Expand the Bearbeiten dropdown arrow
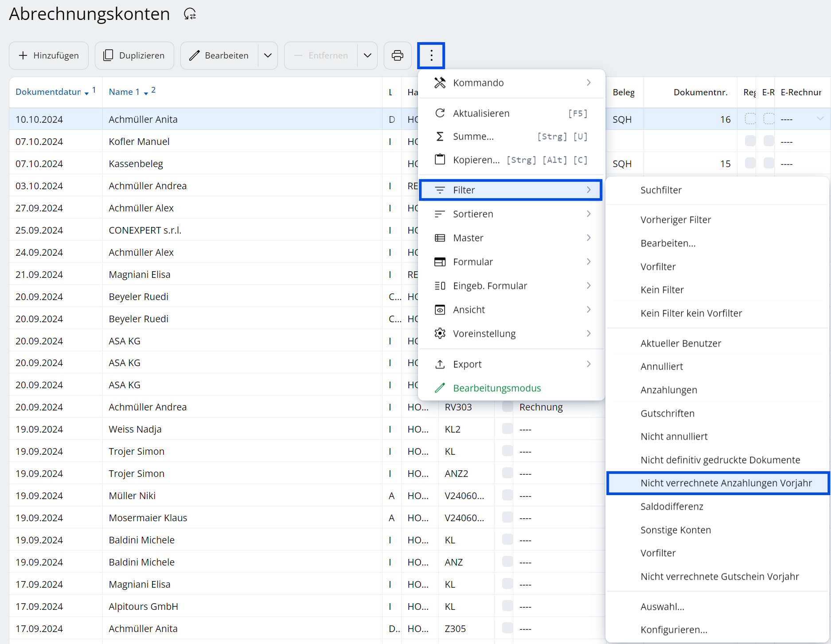Screen dimensions: 831x644 click(268, 55)
